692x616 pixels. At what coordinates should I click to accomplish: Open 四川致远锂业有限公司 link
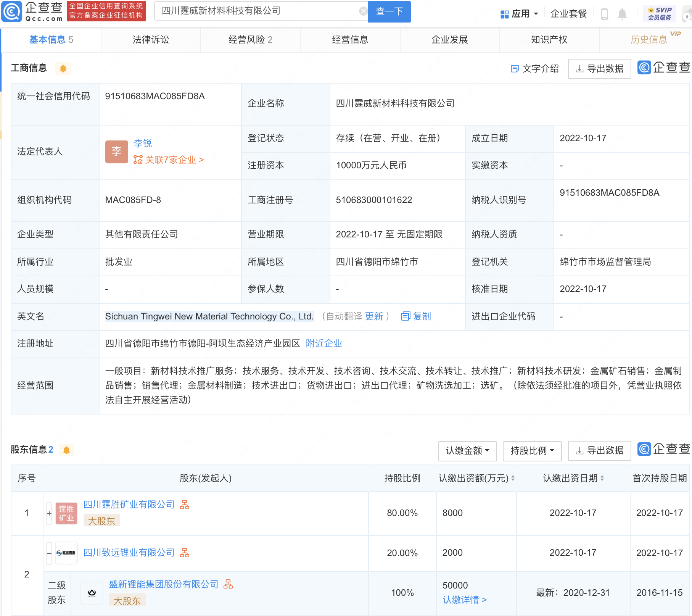pos(129,553)
